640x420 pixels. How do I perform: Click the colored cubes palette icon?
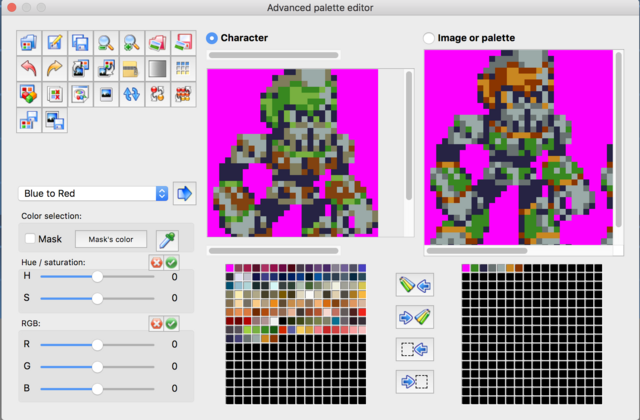coord(29,94)
